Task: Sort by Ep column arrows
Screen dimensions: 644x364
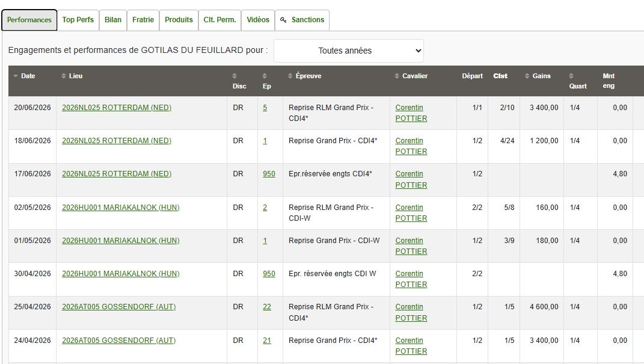Action: click(x=265, y=76)
